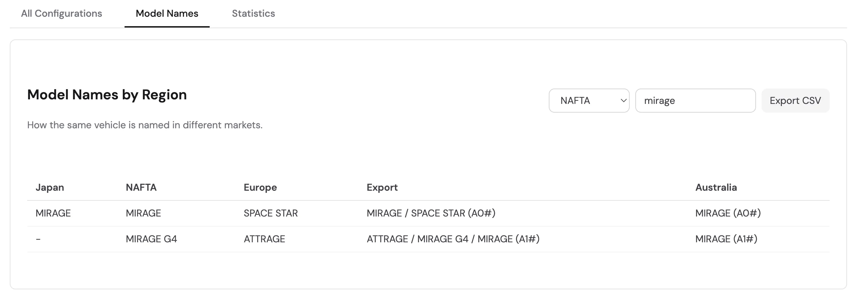The image size is (868, 304).
Task: Click the Model Names by Region heading
Action: pyautogui.click(x=107, y=94)
